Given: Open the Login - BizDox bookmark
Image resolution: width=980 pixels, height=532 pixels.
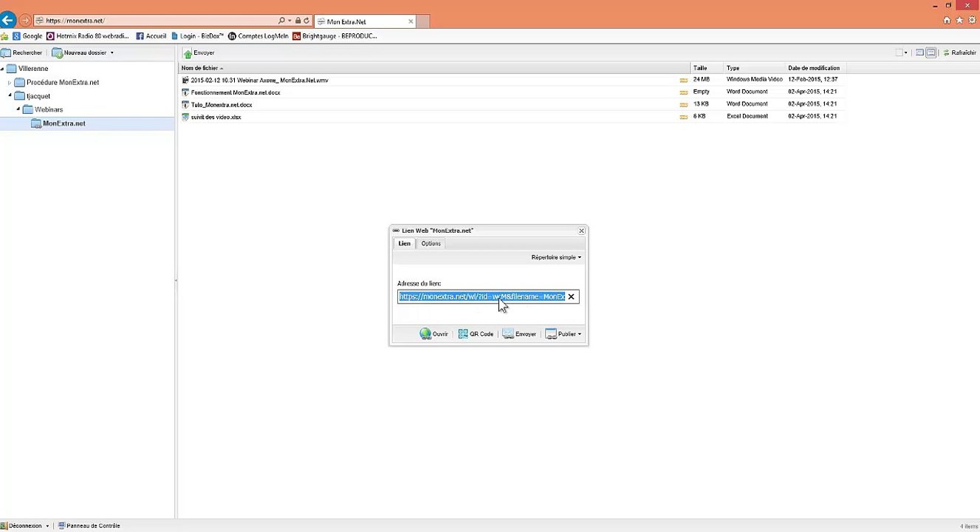Looking at the screenshot, I should 197,35.
